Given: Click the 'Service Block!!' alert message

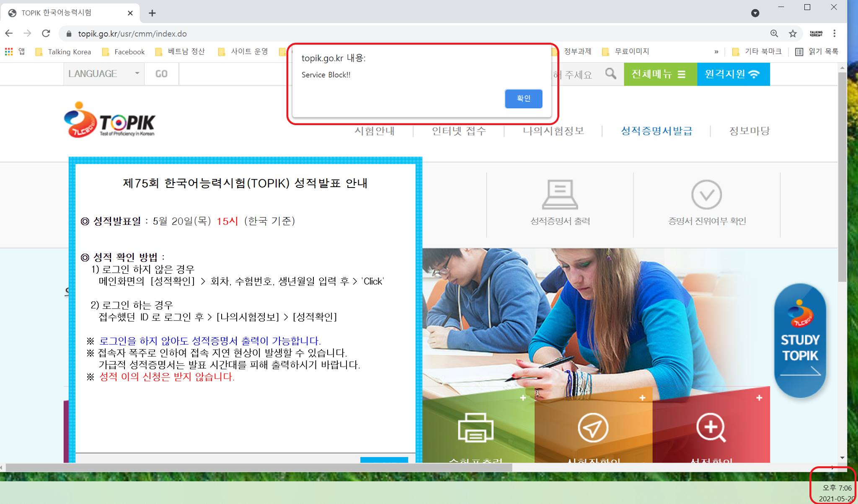Looking at the screenshot, I should coord(326,75).
